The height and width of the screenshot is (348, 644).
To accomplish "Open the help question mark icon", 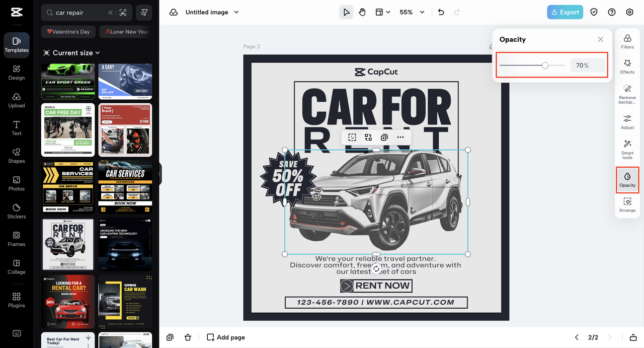I will tap(612, 12).
